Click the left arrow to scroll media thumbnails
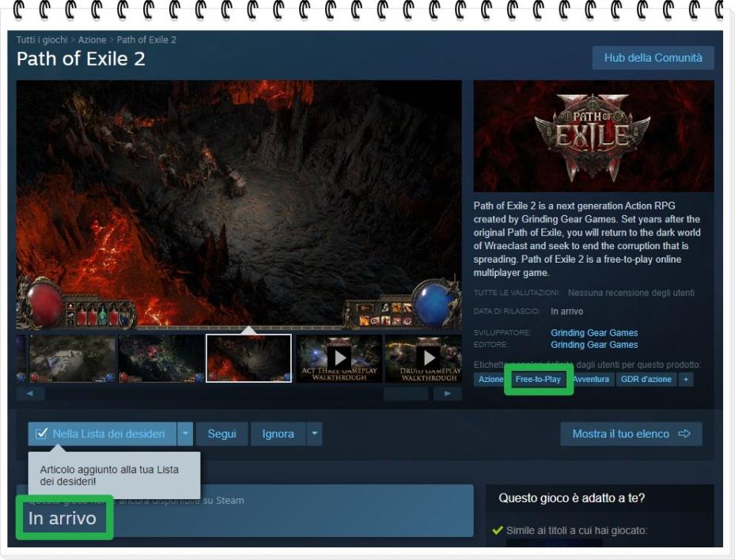 coord(29,393)
